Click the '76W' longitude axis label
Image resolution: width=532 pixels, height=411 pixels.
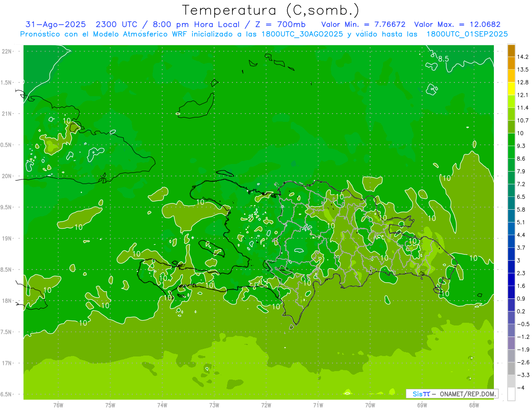tap(58, 405)
